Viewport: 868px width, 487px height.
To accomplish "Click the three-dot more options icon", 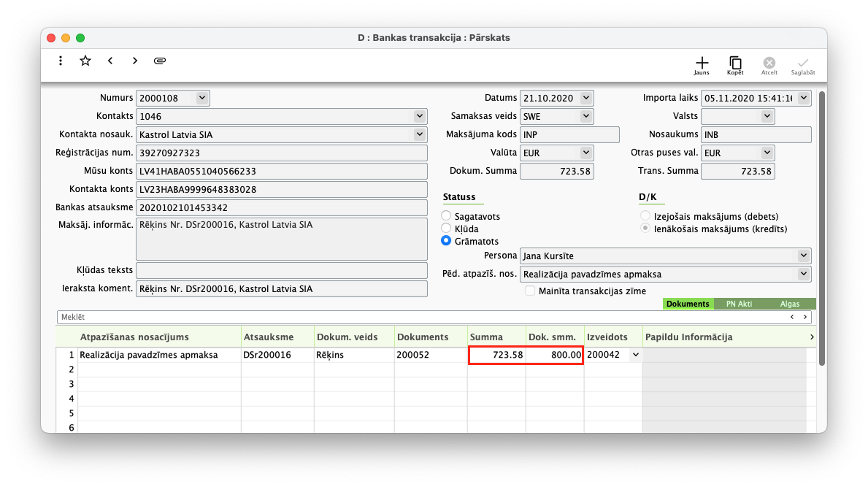I will [61, 61].
